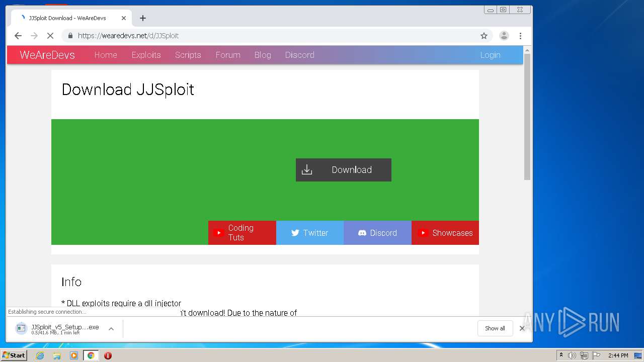Go to the Home menu item
This screenshot has width=644, height=362.
coord(106,55)
